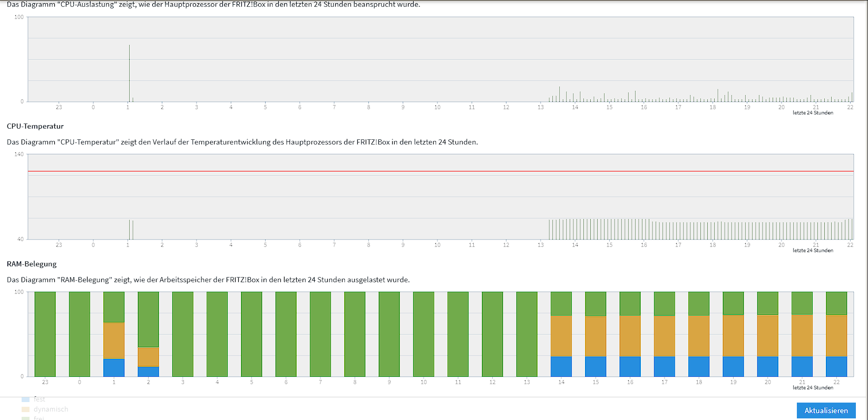Click the RAM-Belegung description sentence
Screen dimensions: 868x420
coord(208,280)
